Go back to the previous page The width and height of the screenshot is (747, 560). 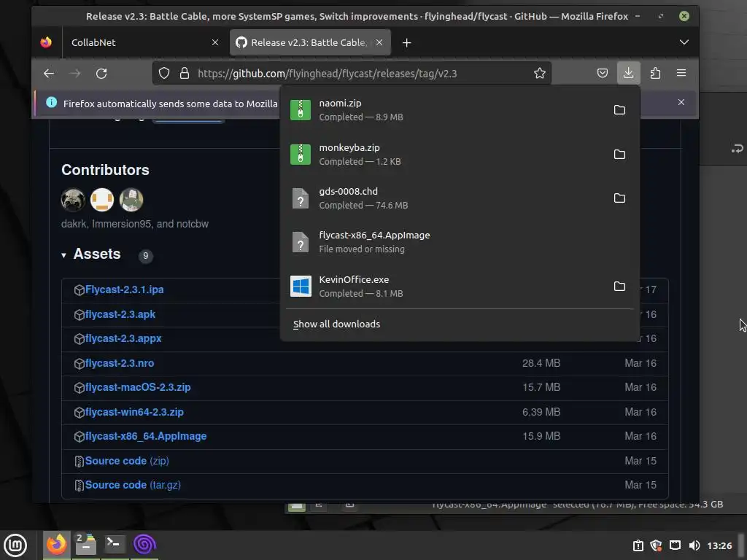pyautogui.click(x=49, y=74)
